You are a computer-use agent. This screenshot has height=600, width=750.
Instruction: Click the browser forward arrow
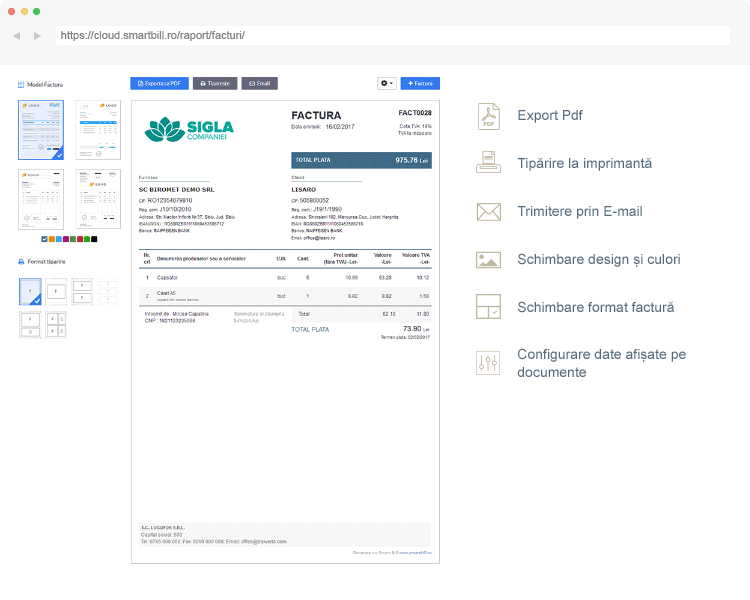click(37, 35)
